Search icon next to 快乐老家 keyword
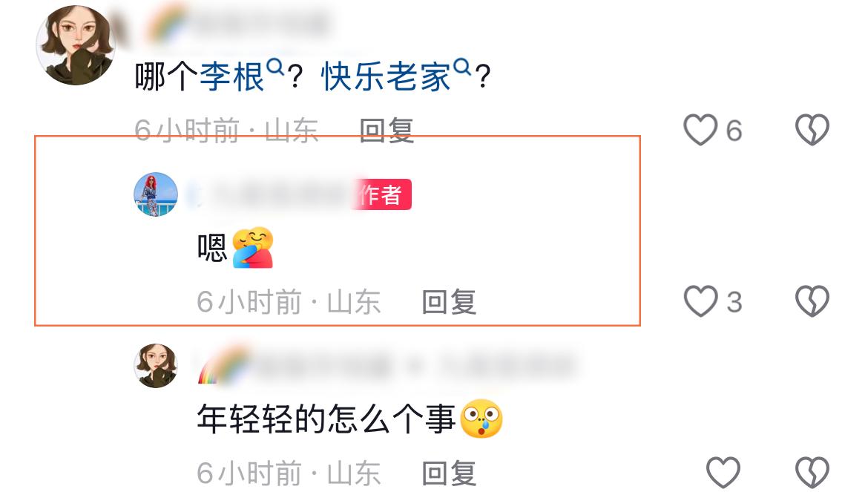Image resolution: width=868 pixels, height=492 pixels. (x=462, y=67)
